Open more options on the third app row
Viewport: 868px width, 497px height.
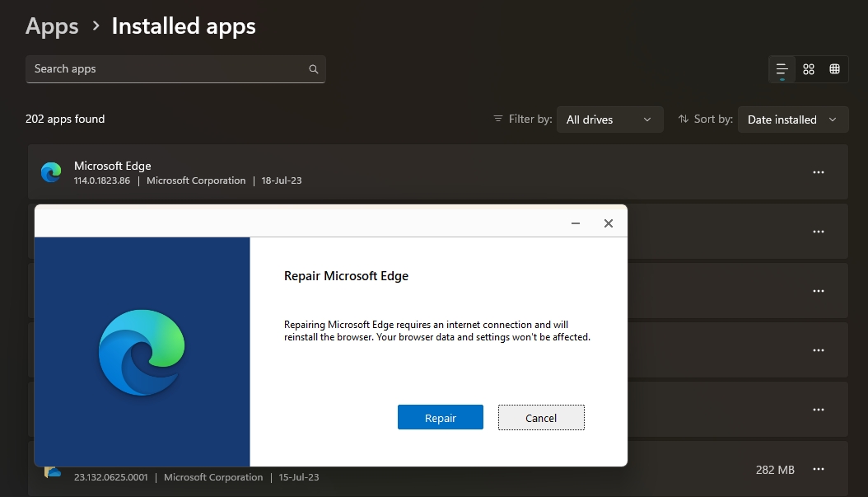click(819, 291)
